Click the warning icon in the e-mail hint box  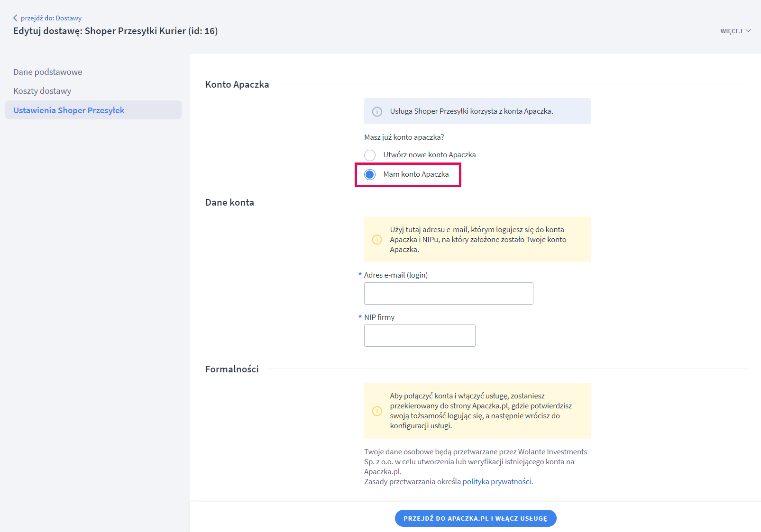coord(377,240)
